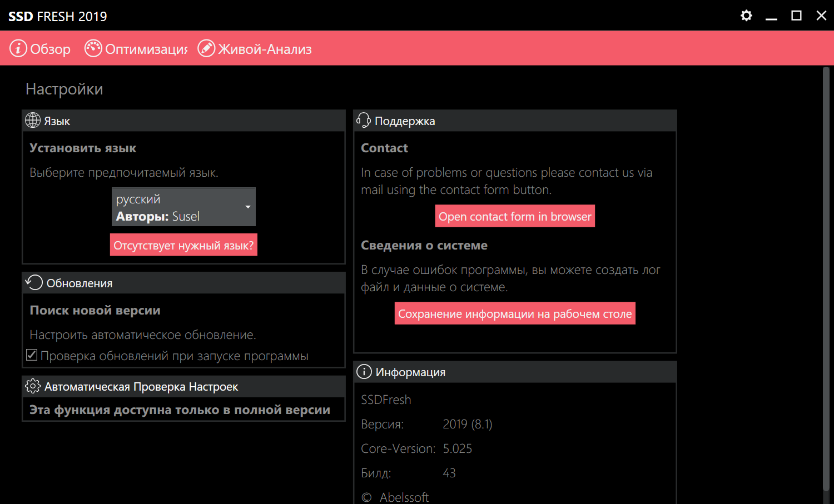Click the Поиск новой версии heading

[x=95, y=311]
